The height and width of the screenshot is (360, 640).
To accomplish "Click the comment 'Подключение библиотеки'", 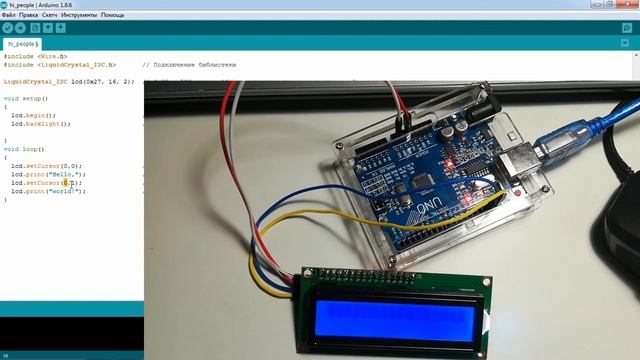I will click(195, 65).
